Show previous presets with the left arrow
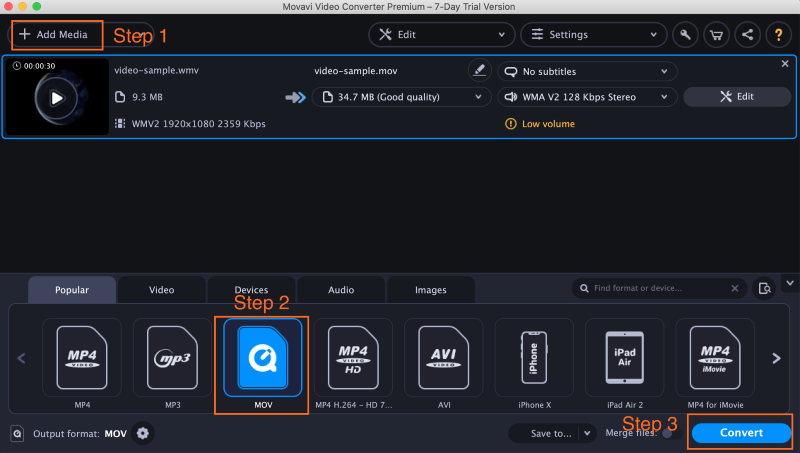The width and height of the screenshot is (800, 453). point(21,358)
